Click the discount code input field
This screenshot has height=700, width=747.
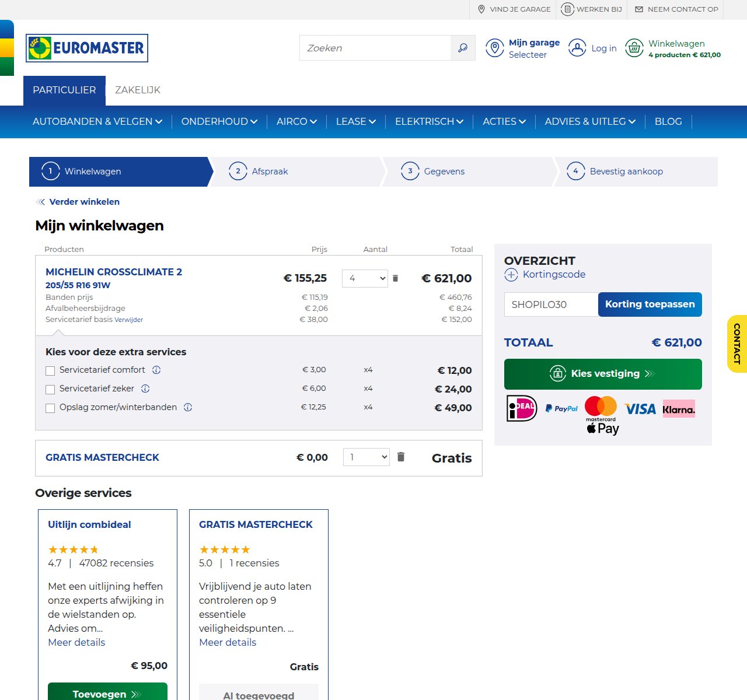(x=551, y=304)
